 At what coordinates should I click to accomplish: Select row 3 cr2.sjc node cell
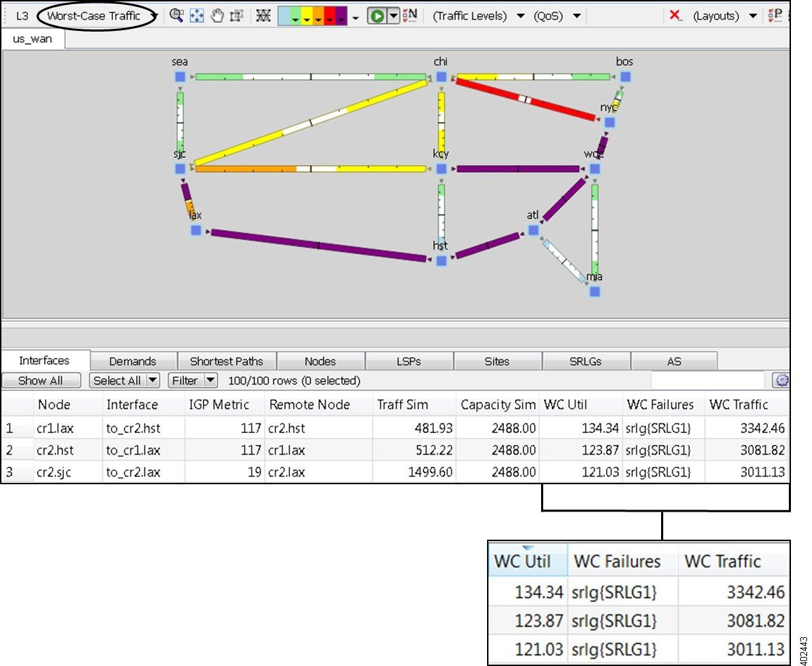(68, 472)
